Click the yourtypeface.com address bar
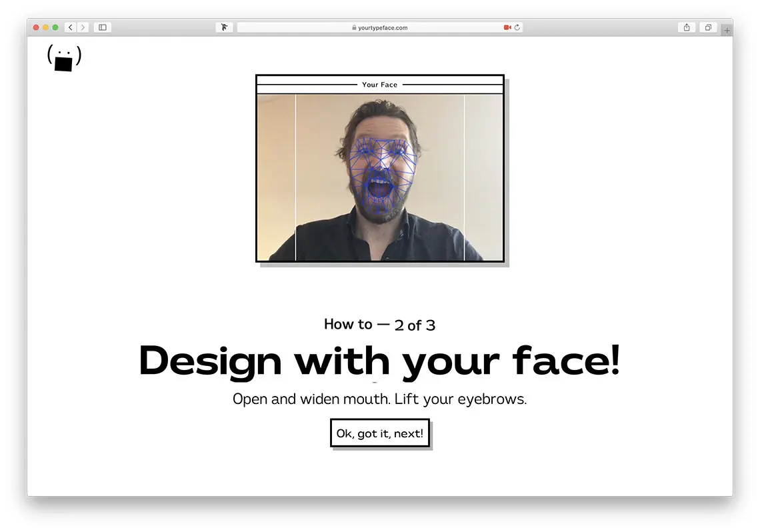Screen dimensions: 760x532 380,27
